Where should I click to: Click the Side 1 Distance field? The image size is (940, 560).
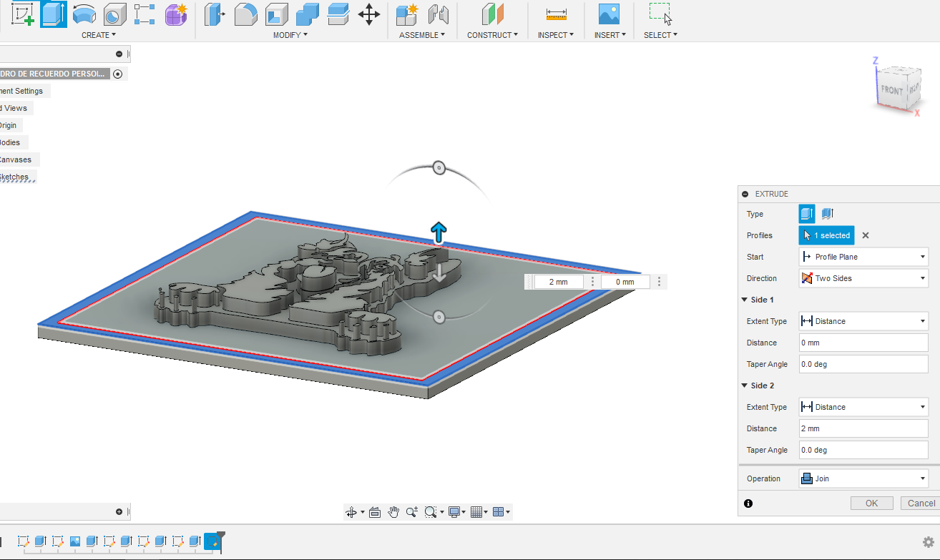[x=863, y=343]
